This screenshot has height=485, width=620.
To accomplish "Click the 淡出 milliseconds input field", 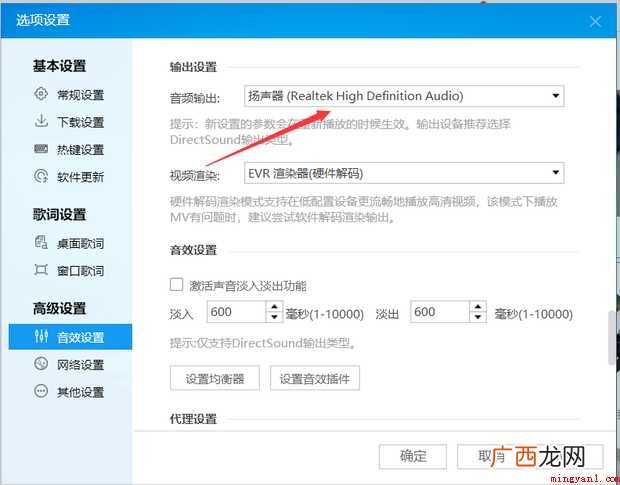I will tap(440, 312).
